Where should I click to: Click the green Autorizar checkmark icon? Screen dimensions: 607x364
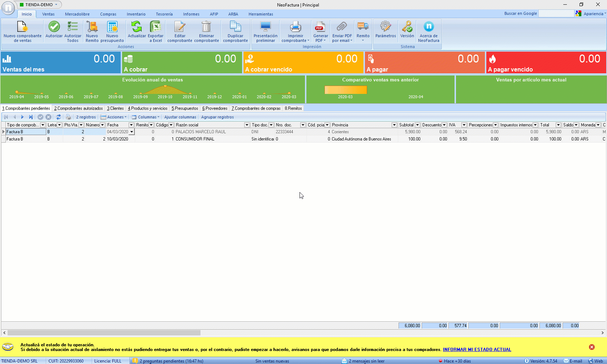pyautogui.click(x=54, y=27)
